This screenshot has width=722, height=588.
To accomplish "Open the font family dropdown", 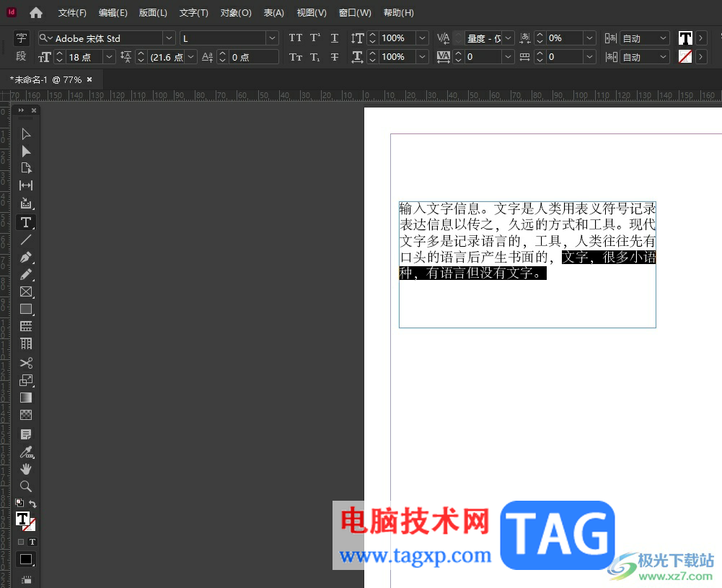I will click(x=169, y=38).
